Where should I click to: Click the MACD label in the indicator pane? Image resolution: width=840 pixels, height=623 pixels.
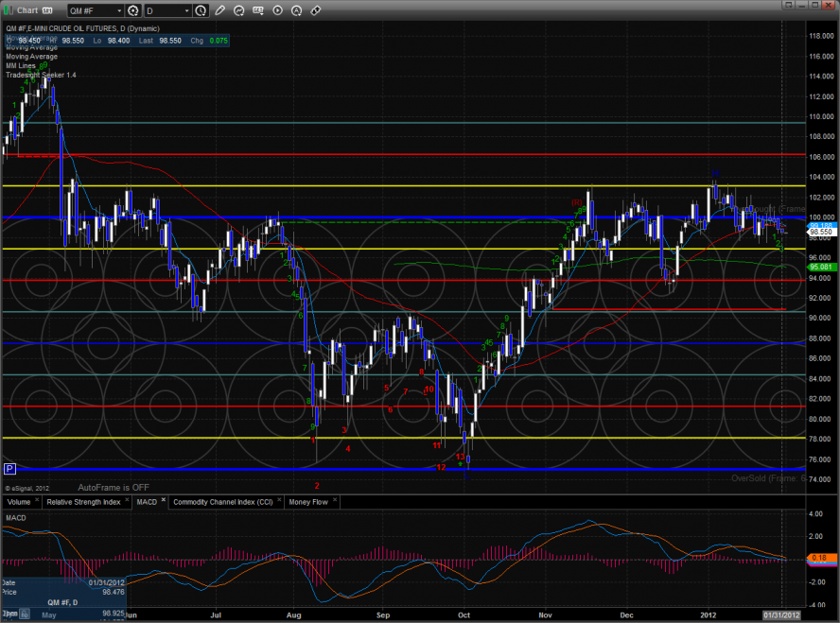pyautogui.click(x=15, y=518)
